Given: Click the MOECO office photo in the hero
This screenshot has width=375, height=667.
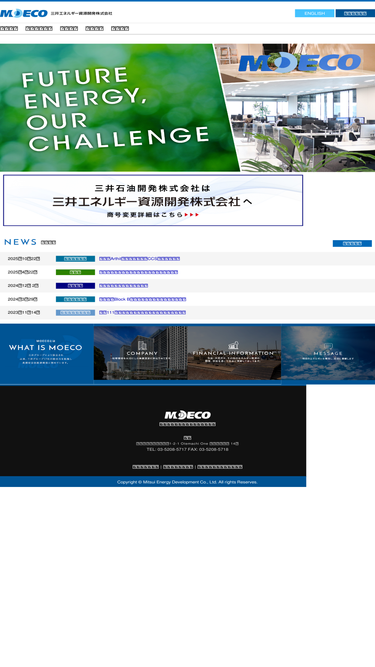Looking at the screenshot, I should [x=300, y=108].
